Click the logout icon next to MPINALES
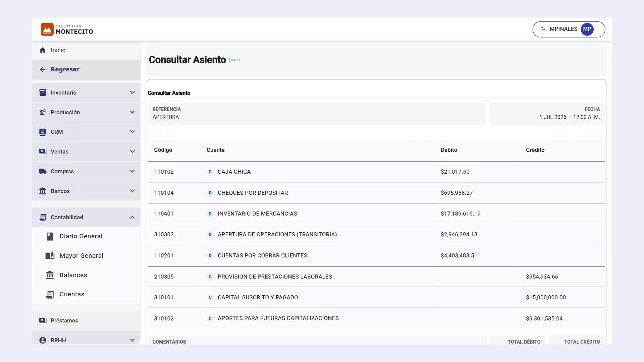Screen dimensions: 644x362 coord(543,29)
